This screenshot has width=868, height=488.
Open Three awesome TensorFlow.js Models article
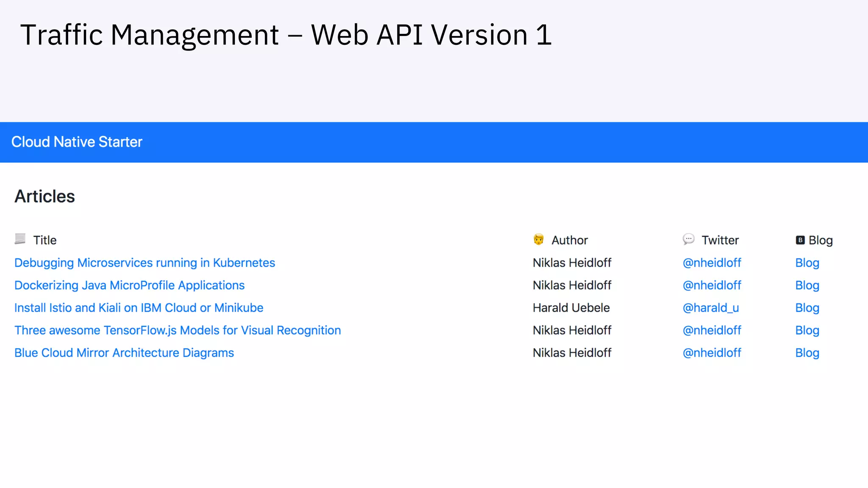pos(178,330)
